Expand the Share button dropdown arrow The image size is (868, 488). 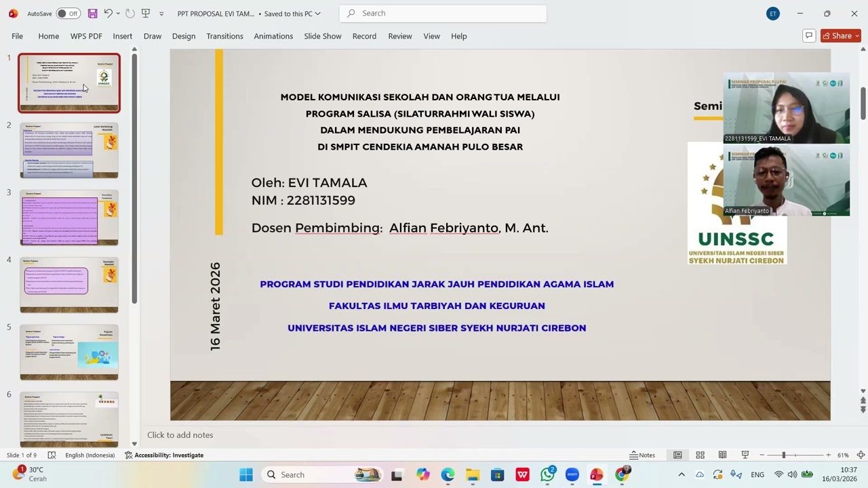[x=857, y=36]
